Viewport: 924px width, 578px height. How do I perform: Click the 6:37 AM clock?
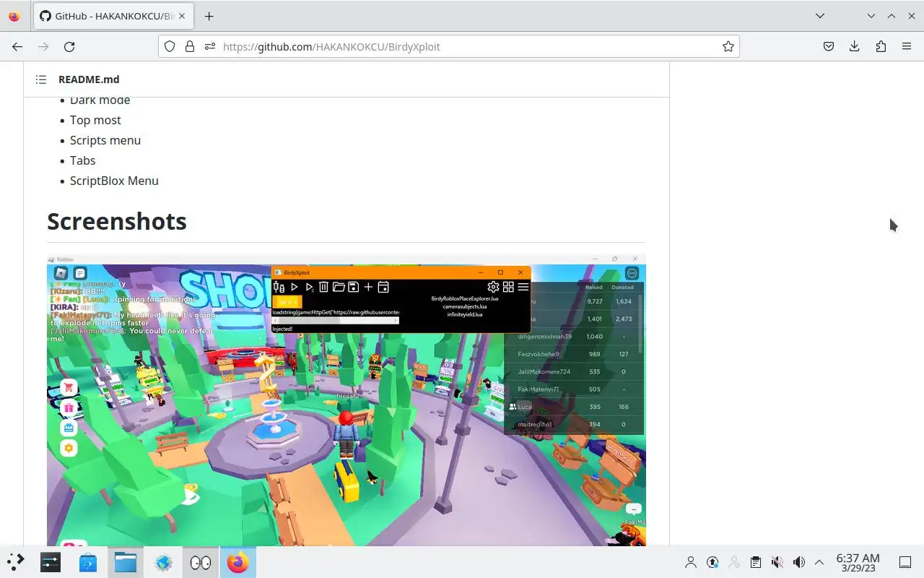pyautogui.click(x=858, y=562)
